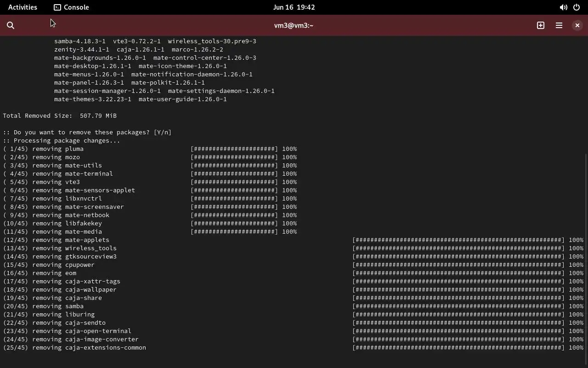The image size is (588, 368).
Task: Click the package name 'vte3-0.72.2-1'
Action: 137,41
